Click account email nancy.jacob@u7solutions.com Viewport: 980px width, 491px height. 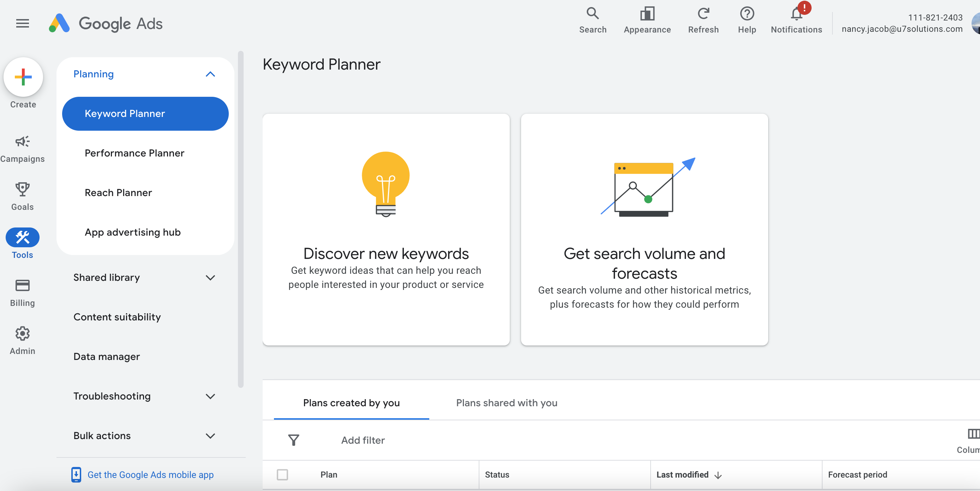tap(902, 29)
